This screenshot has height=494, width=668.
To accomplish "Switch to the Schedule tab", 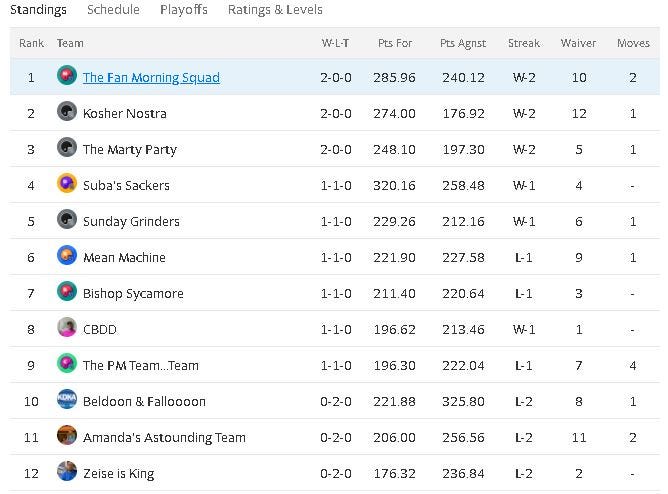I will [x=113, y=10].
